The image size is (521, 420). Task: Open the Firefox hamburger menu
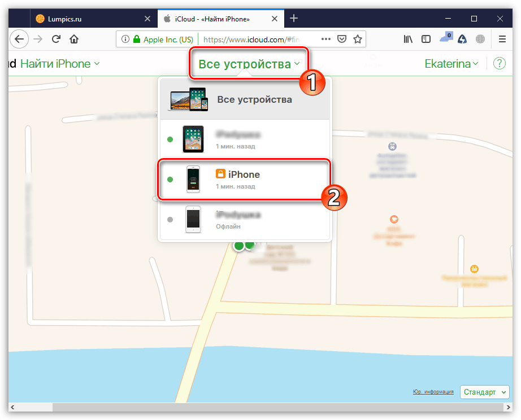tap(502, 39)
